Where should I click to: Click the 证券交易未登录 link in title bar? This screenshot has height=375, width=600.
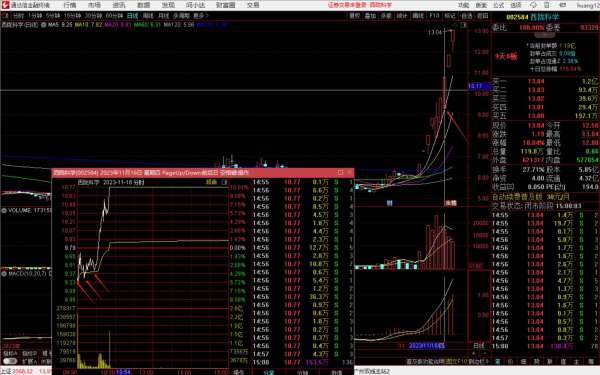(347, 5)
